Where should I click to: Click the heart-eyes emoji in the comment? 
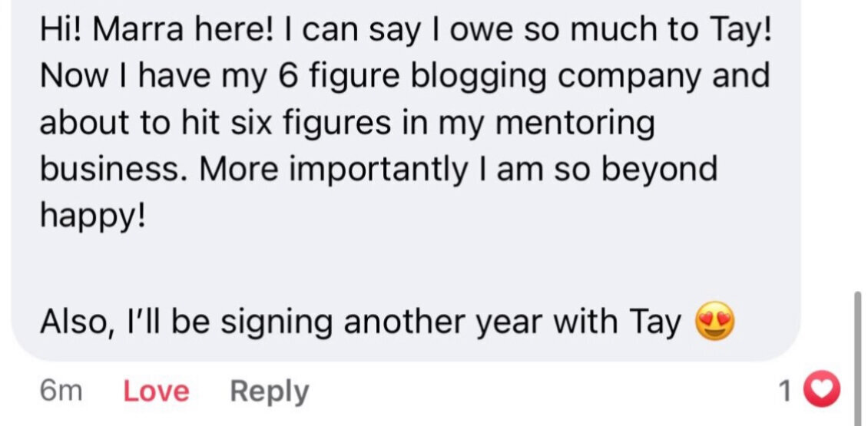point(714,322)
